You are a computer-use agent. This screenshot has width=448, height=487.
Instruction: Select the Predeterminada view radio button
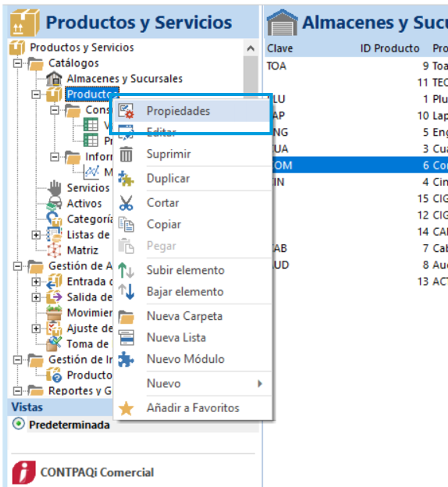[18, 423]
